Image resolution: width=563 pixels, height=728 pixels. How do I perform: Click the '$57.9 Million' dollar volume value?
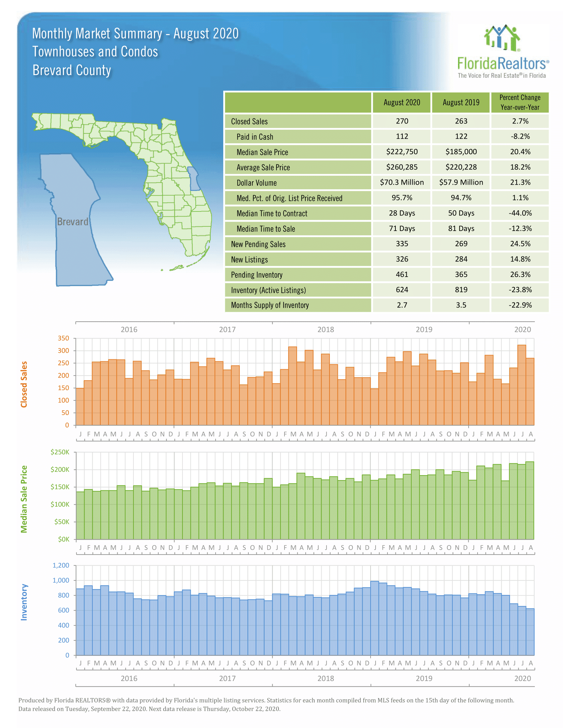[461, 182]
